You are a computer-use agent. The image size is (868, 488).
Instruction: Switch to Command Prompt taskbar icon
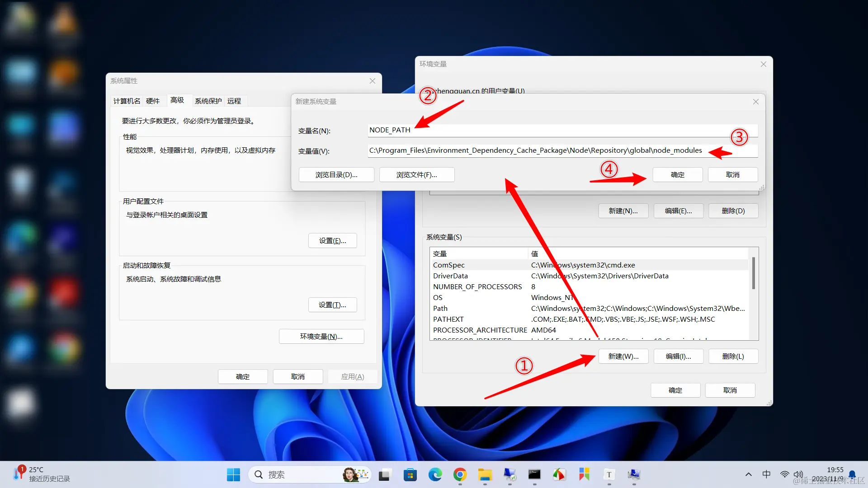[534, 474]
